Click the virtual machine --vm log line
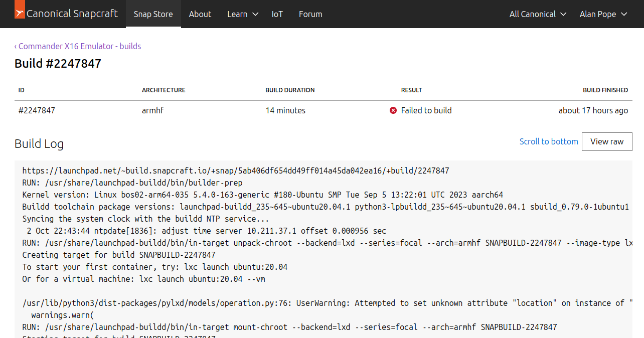 (x=144, y=279)
